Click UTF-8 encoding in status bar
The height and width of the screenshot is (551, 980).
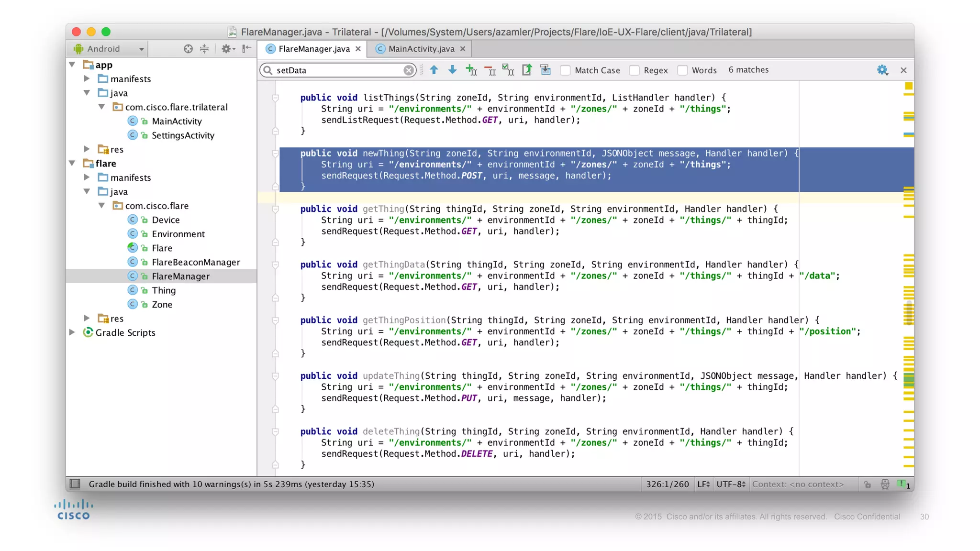pos(730,484)
